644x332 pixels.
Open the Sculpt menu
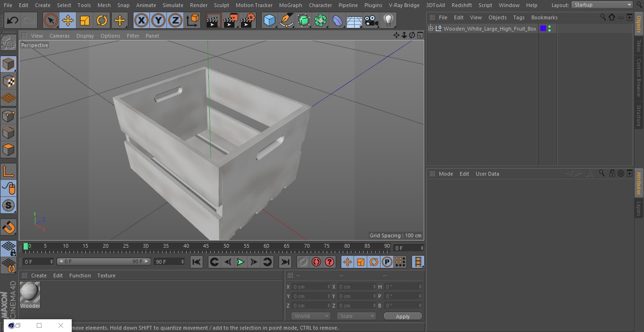(221, 5)
